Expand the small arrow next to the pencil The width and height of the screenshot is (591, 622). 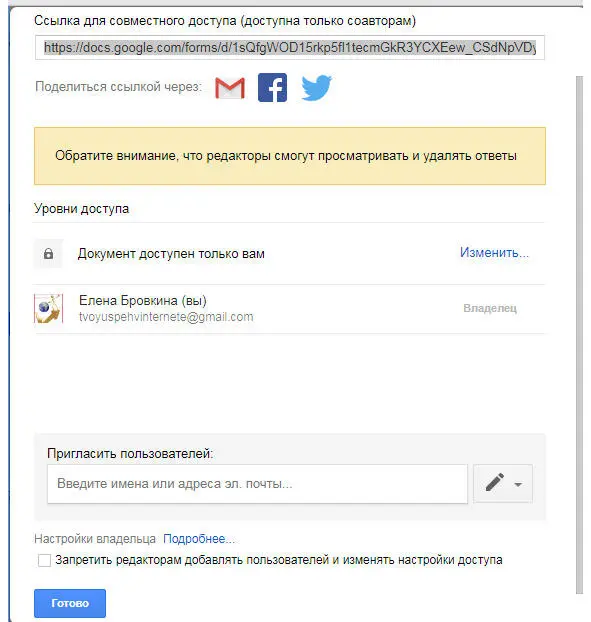[x=518, y=484]
